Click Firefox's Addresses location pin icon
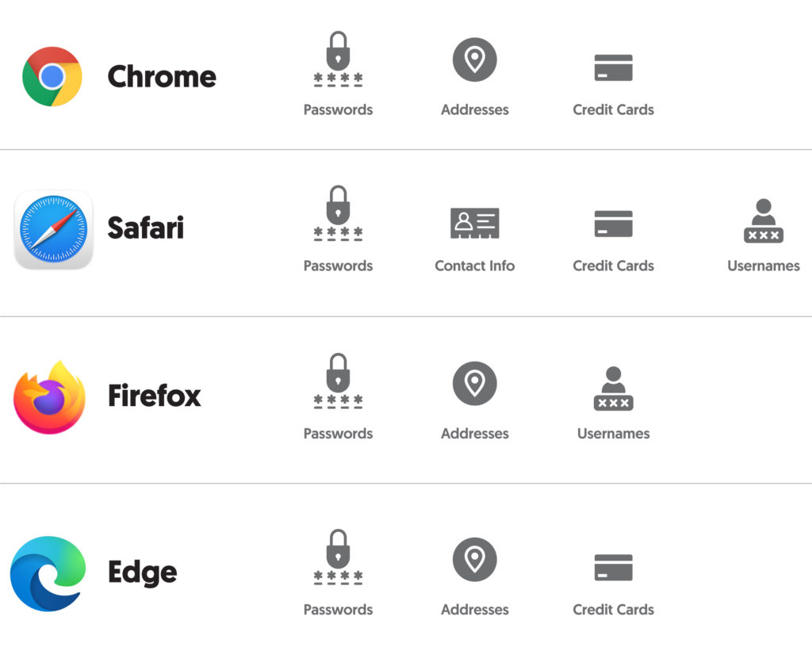Viewport: 812px width, 670px height. click(474, 383)
